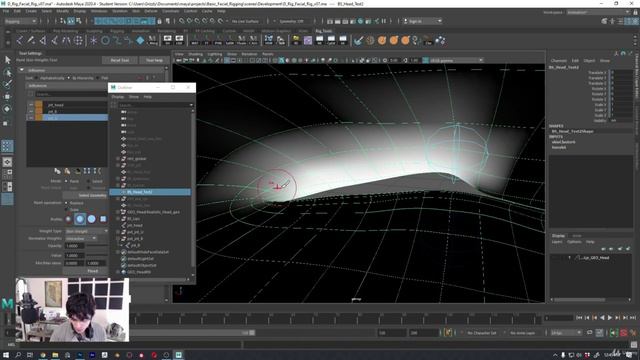Choose the Select mode radio button
Screen dimensions: 640x360
[88, 181]
